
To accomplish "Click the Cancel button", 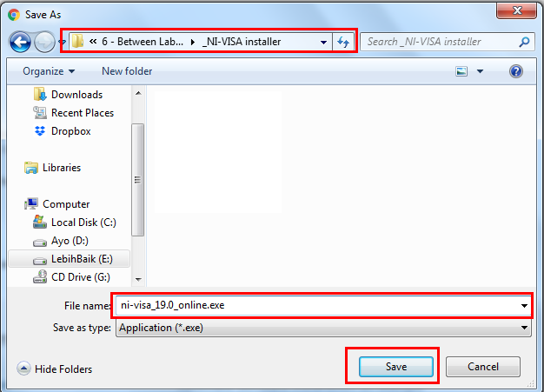I will point(483,367).
